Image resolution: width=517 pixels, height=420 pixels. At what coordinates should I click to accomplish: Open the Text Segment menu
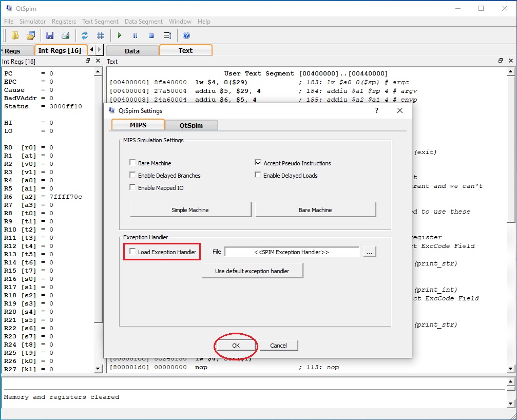[x=100, y=22]
